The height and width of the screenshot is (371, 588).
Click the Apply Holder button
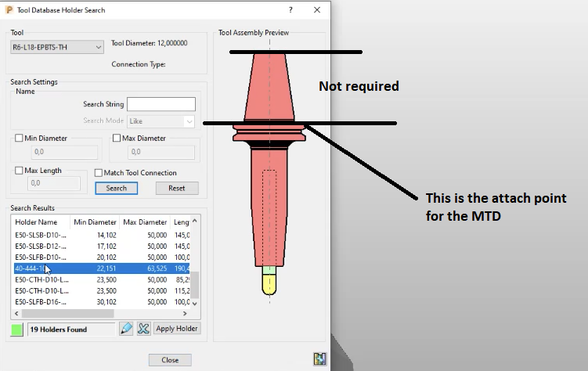[177, 328]
